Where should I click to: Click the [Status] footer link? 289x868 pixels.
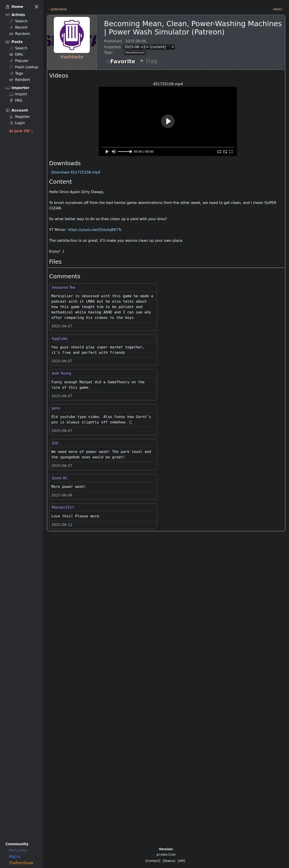coord(169,861)
